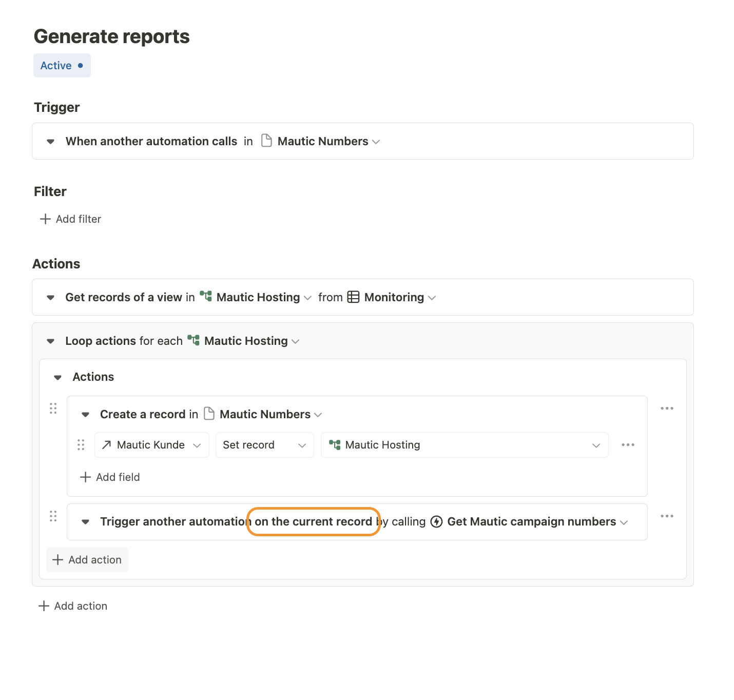Click the 'Create a record' label
This screenshot has height=700, width=734.
click(143, 414)
